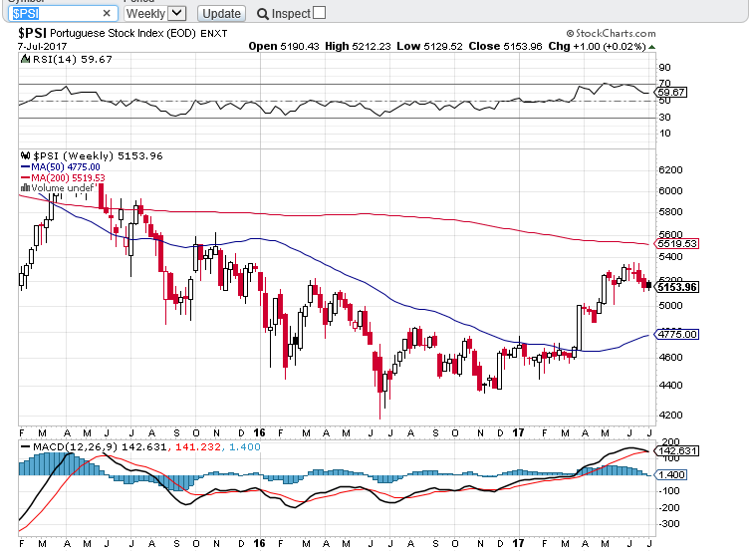Click the StockCharts.com copyright label
Viewport: 750px width, 560px height.
(611, 34)
